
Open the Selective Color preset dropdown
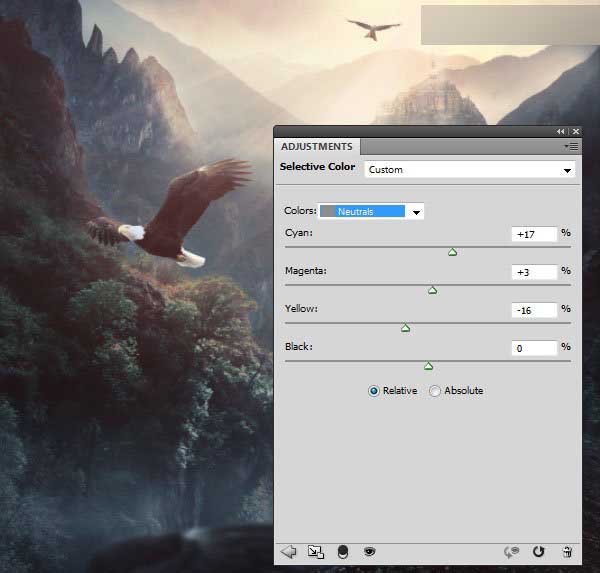click(x=470, y=170)
